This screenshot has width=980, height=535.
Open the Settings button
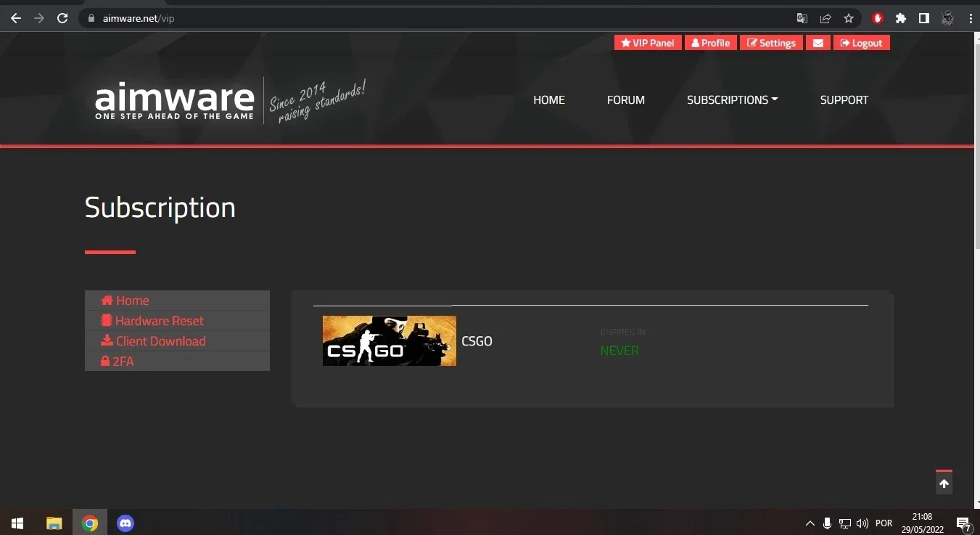pyautogui.click(x=771, y=43)
